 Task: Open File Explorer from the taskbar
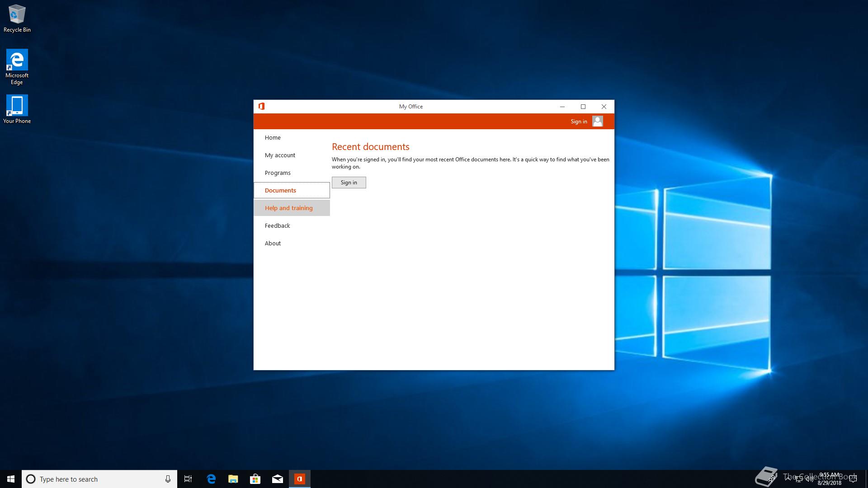[x=233, y=479]
